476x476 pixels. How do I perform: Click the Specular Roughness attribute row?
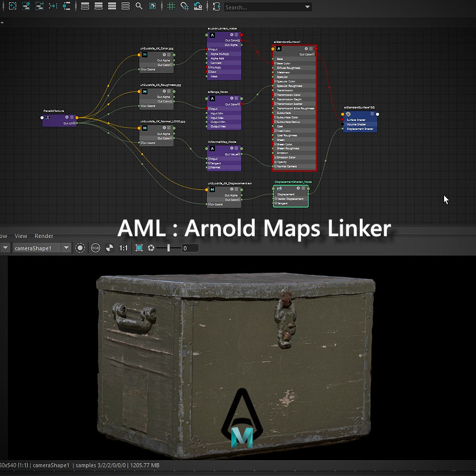(294, 86)
